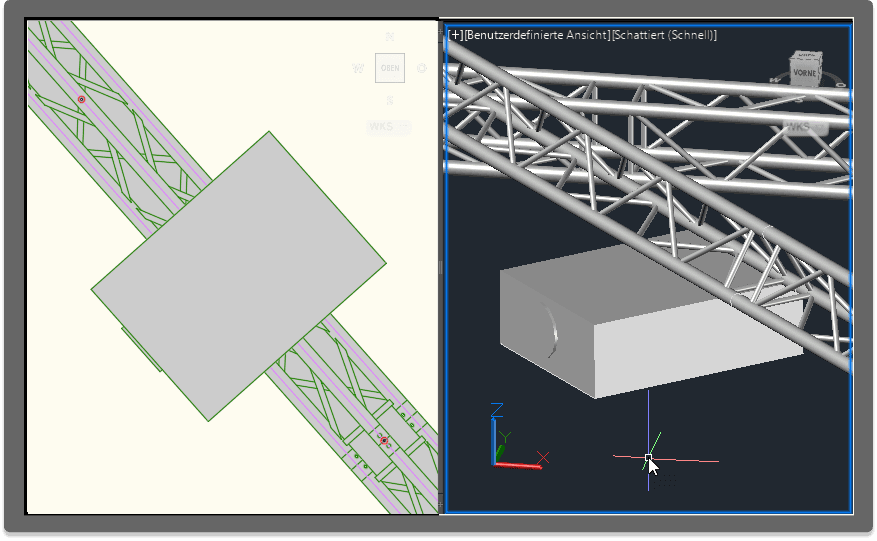Open the [+] viewport controls menu
877x541 pixels.
click(x=456, y=35)
